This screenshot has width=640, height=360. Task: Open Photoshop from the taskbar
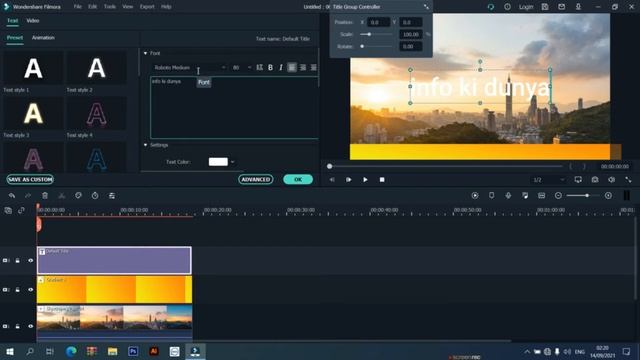(133, 351)
